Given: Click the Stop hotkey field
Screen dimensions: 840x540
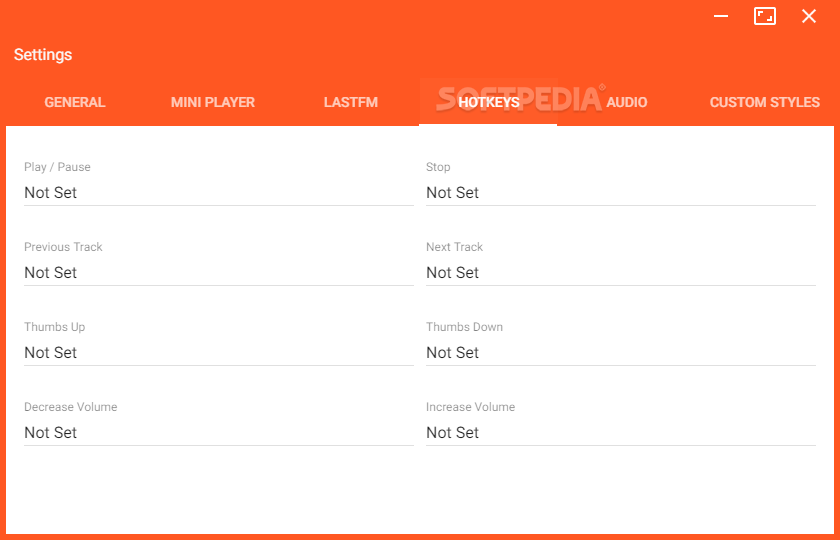Looking at the screenshot, I should coord(620,193).
